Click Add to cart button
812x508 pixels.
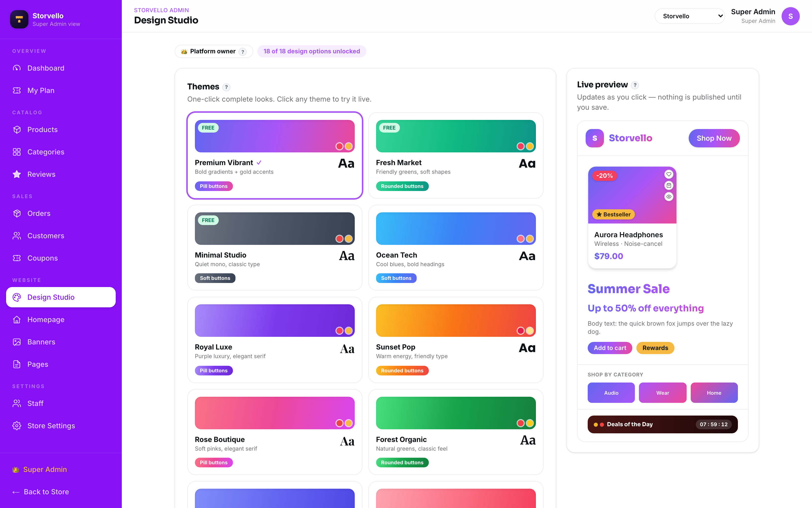coord(610,348)
